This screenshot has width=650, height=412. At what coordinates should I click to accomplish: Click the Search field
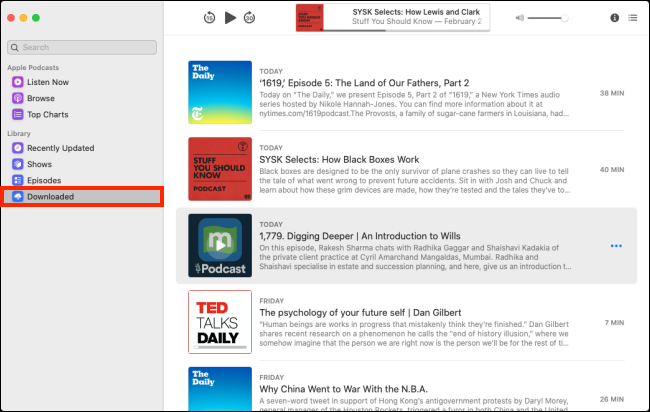coord(82,47)
